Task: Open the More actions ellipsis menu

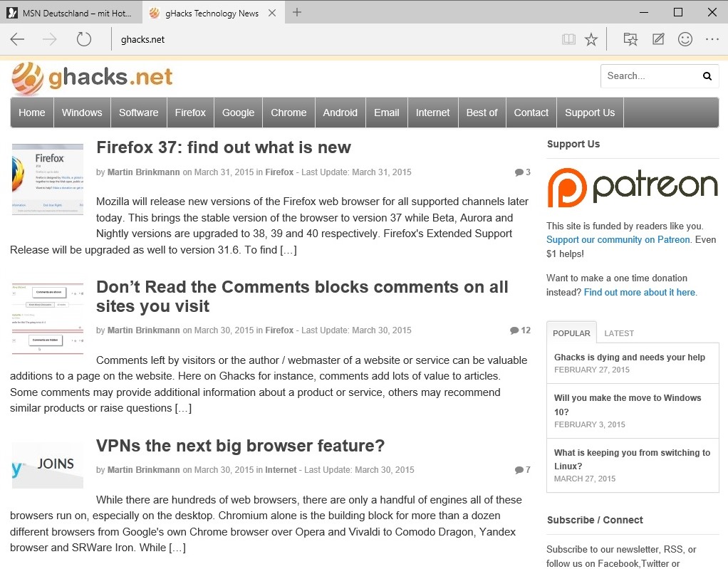Action: pos(712,39)
